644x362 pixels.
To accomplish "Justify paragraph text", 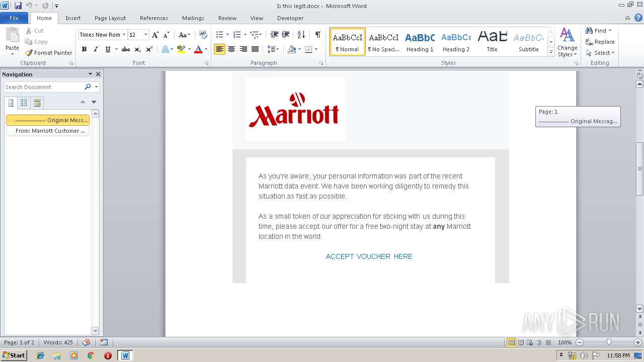I will [255, 49].
